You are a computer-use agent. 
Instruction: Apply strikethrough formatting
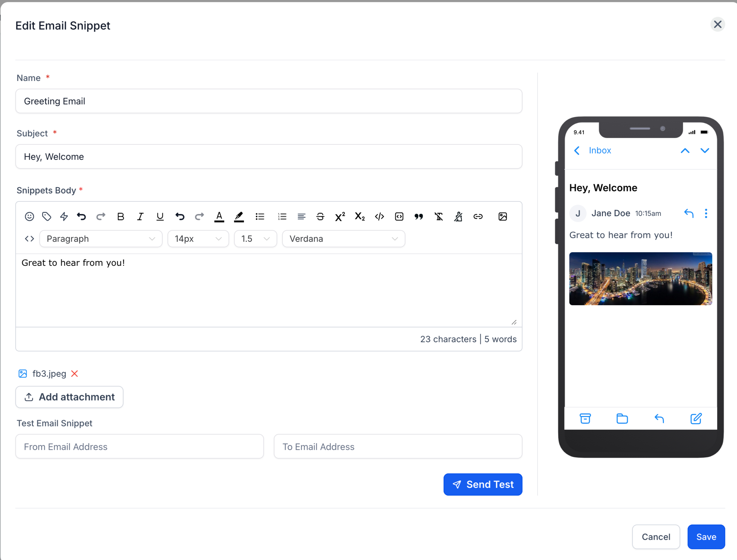pos(320,217)
